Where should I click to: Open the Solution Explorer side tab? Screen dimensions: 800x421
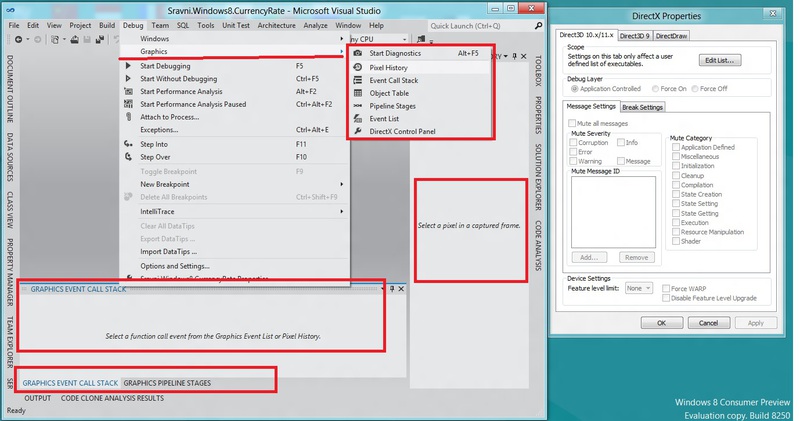click(538, 177)
